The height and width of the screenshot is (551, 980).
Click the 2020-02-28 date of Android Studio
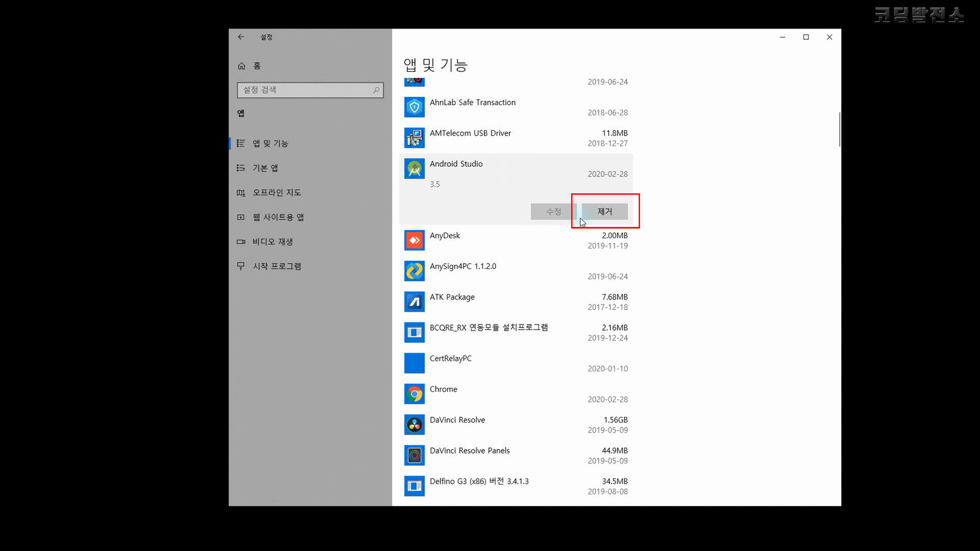[607, 174]
